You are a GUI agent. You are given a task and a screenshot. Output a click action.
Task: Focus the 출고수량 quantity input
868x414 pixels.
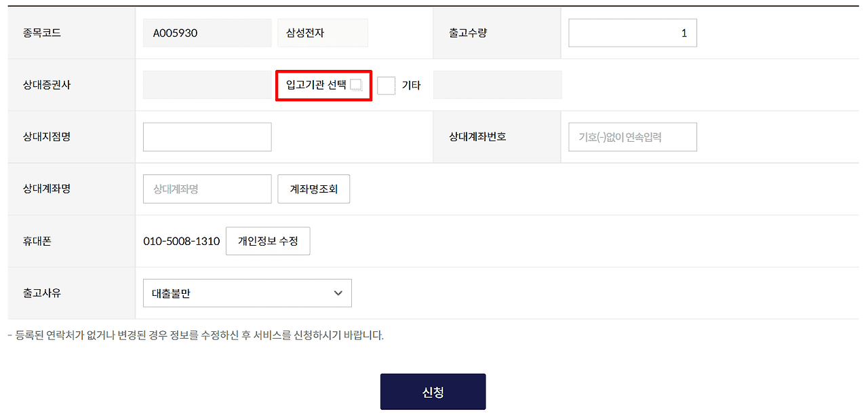coord(632,33)
